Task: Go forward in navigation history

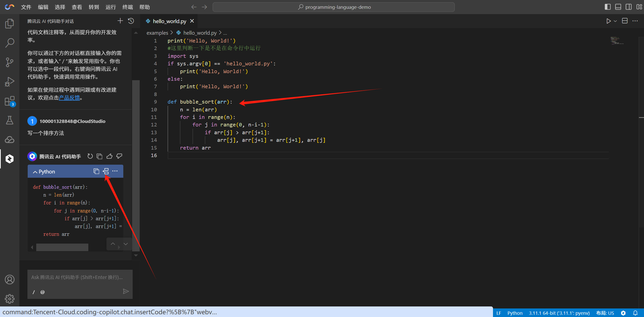Action: 204,7
